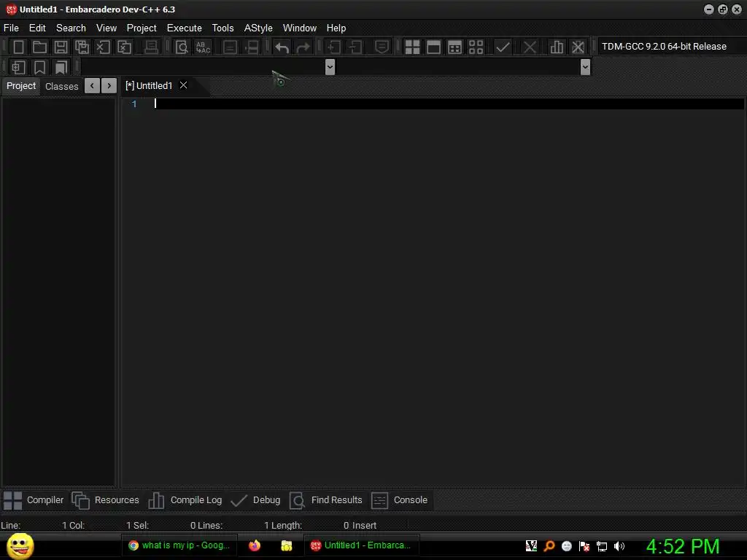Click the Redo arrow icon
This screenshot has height=560, width=747.
click(303, 47)
